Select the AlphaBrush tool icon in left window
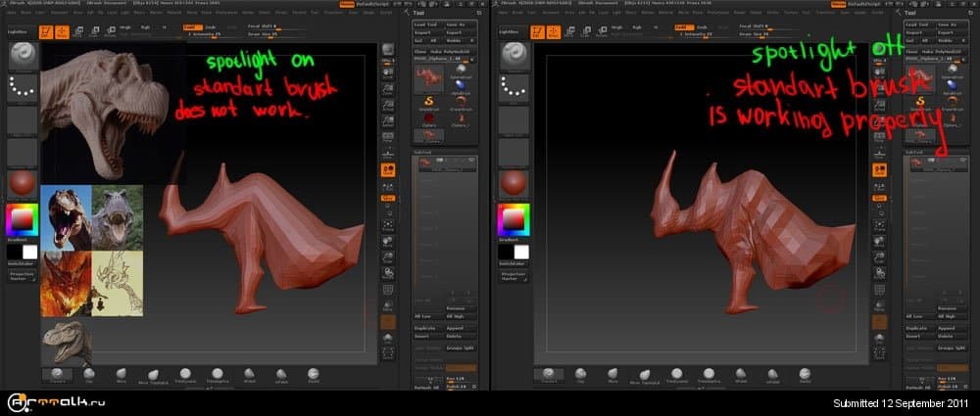 point(462,87)
